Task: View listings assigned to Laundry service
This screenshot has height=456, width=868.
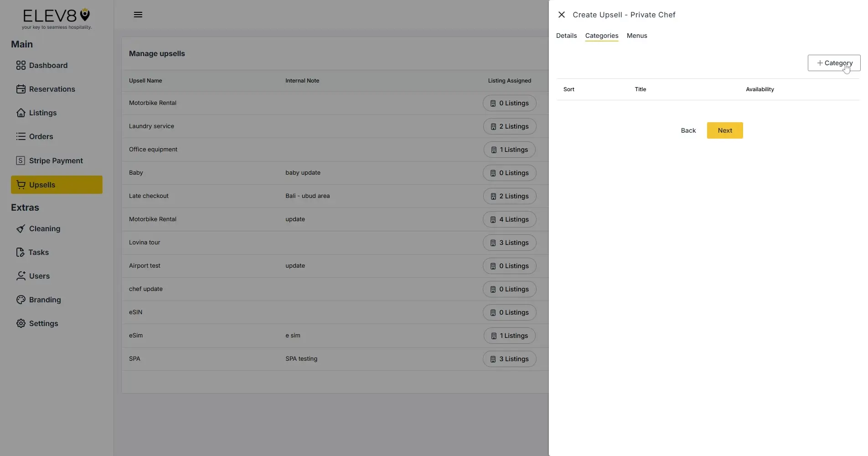Action: tap(509, 126)
